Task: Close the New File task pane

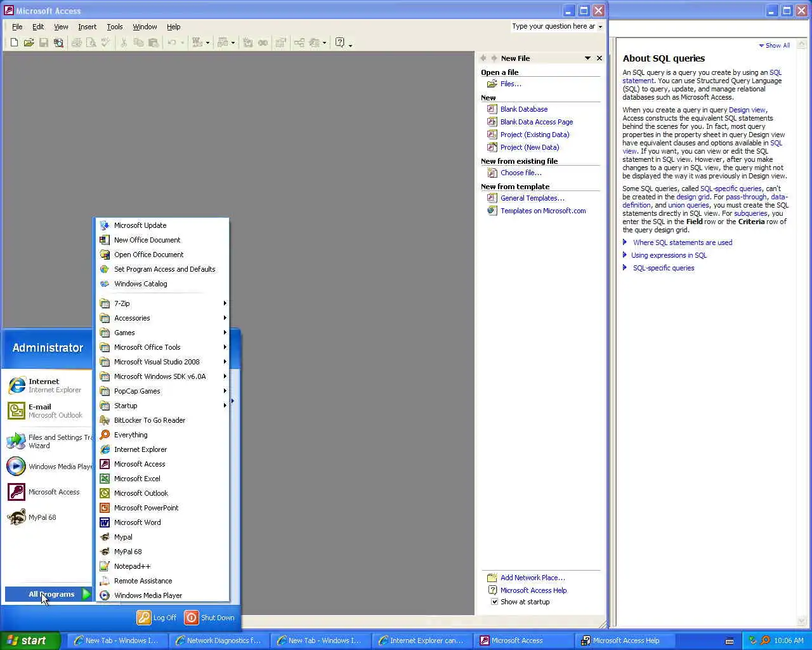Action: 599,58
